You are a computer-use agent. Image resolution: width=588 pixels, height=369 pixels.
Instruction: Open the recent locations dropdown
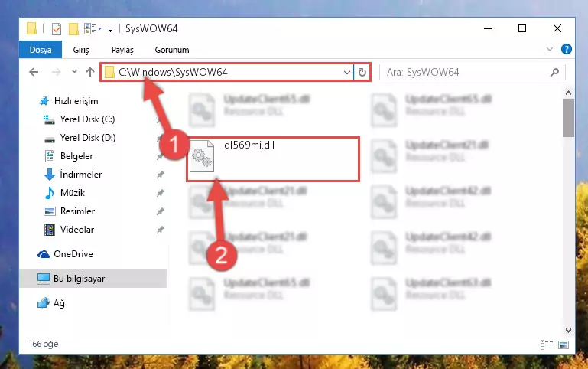point(74,72)
